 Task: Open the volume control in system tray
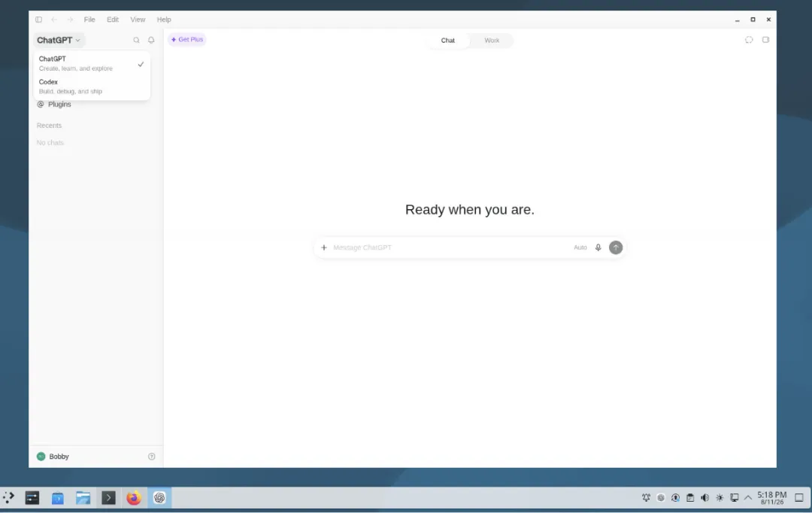point(704,498)
